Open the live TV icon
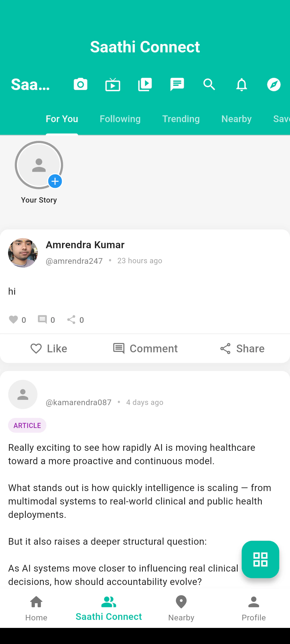 (113, 85)
